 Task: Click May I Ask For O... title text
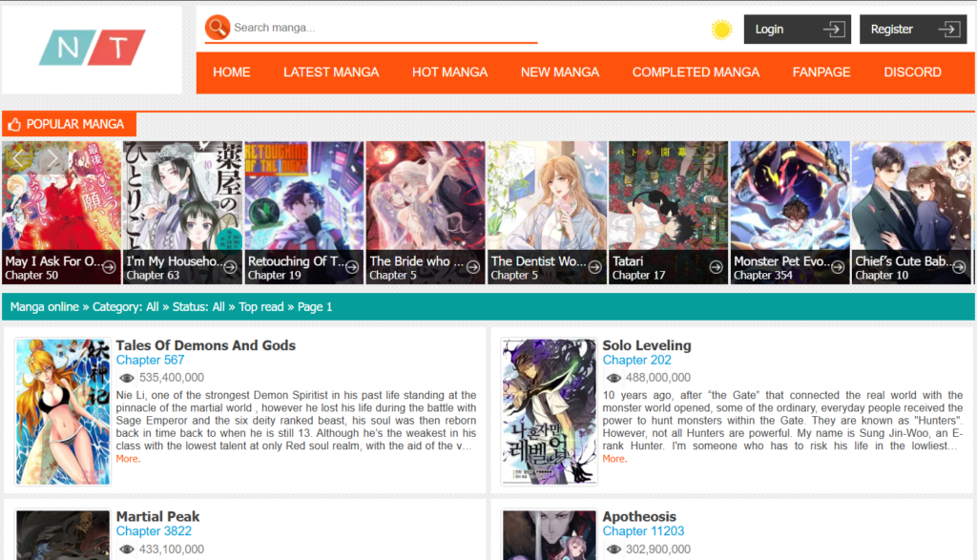(x=53, y=261)
